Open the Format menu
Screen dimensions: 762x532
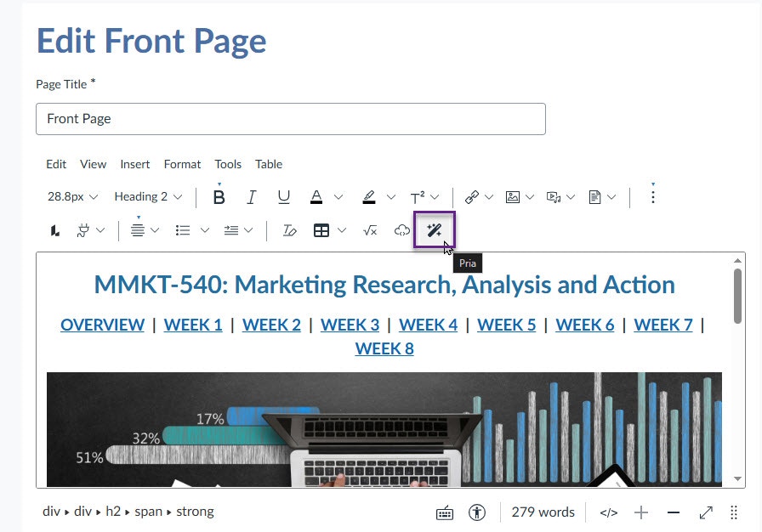pyautogui.click(x=182, y=165)
